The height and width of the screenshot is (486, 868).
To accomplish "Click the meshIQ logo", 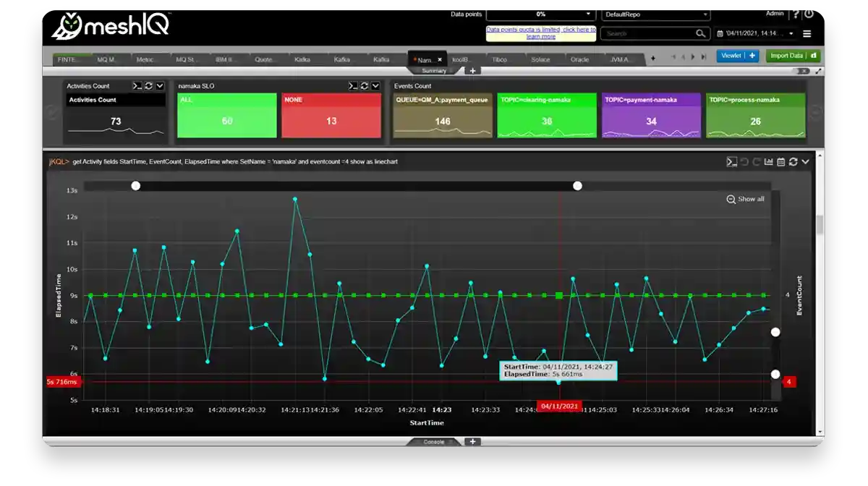I will tap(111, 26).
